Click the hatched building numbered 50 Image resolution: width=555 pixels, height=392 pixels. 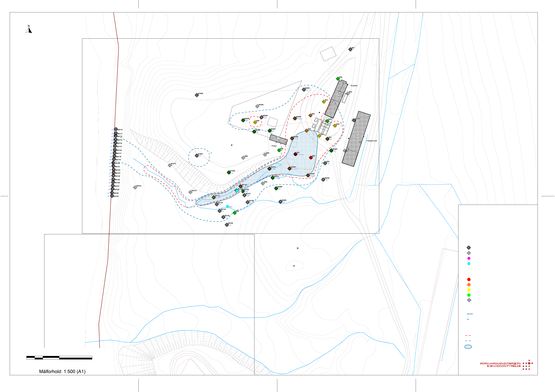[x=336, y=99]
